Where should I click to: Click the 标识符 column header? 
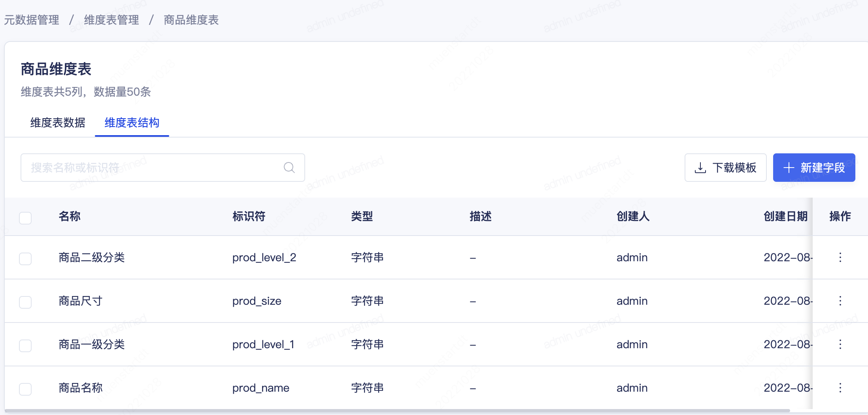click(x=249, y=217)
